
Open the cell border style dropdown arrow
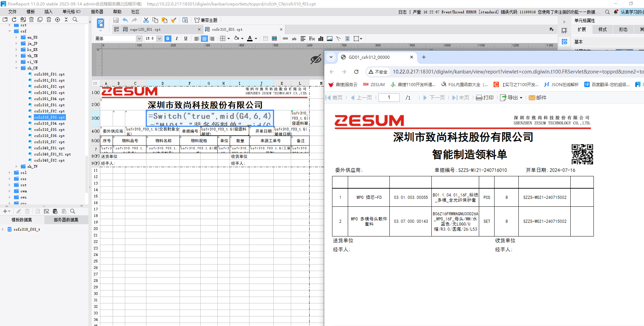coord(229,39)
